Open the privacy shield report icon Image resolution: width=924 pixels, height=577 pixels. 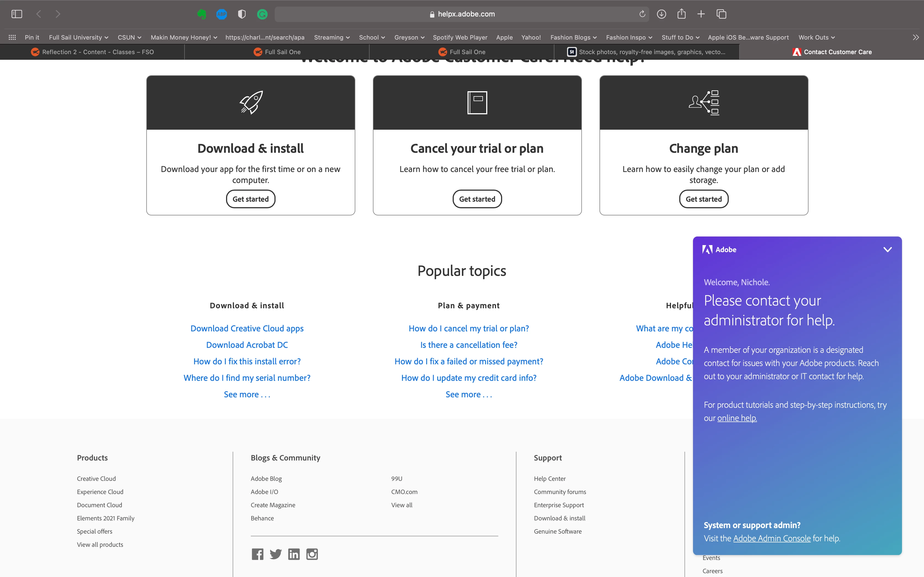coord(242,14)
